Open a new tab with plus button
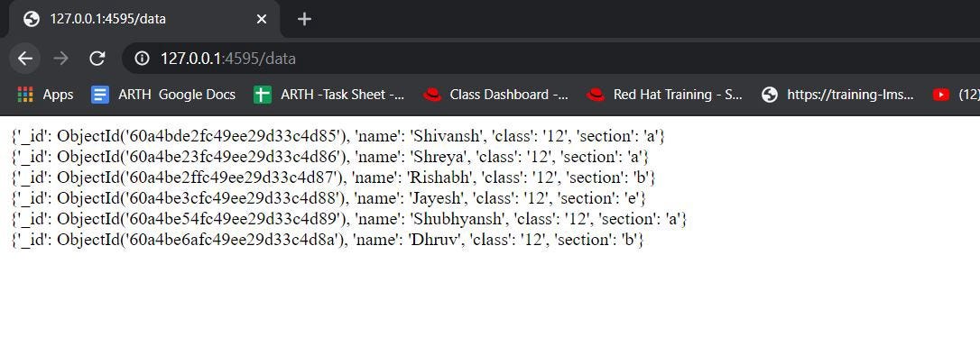 coord(304,19)
